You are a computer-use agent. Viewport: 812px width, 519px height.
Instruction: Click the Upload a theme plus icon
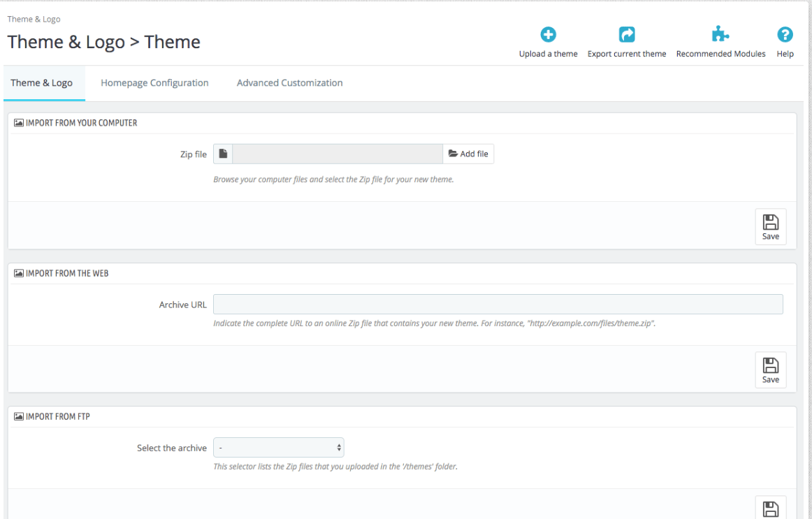coord(547,35)
